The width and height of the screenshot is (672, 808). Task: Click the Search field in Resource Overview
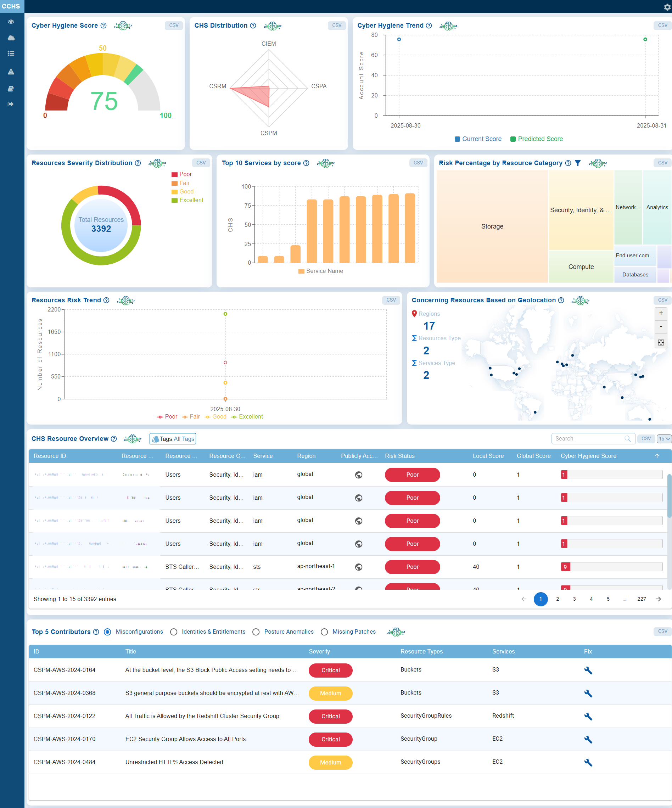point(589,439)
